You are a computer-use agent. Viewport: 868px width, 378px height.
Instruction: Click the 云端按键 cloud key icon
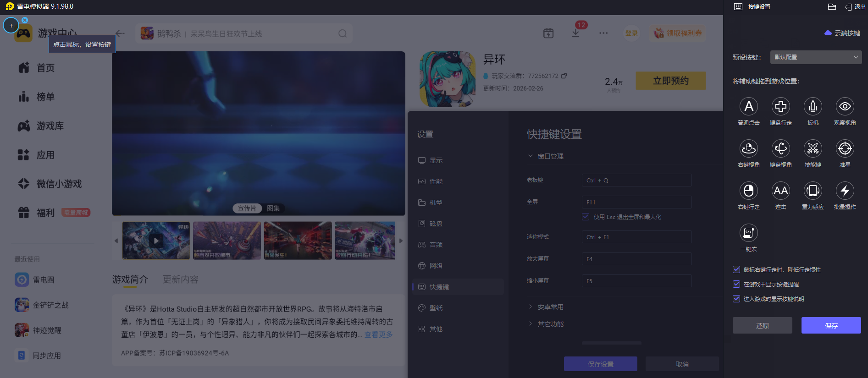click(x=828, y=33)
